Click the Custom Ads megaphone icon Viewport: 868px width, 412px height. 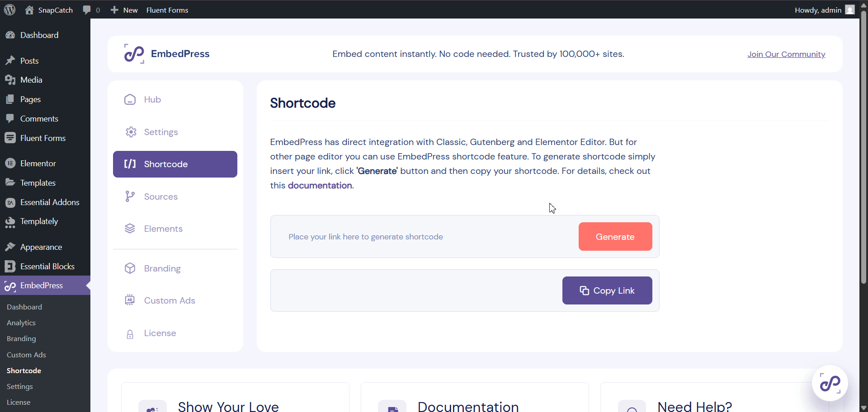click(130, 300)
